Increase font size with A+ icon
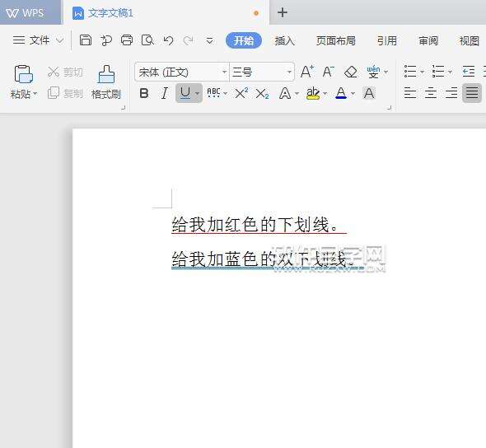486x448 pixels. [x=307, y=72]
